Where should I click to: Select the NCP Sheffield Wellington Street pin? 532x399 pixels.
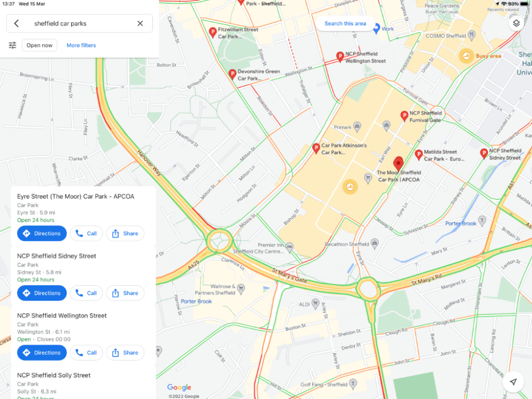[340, 57]
